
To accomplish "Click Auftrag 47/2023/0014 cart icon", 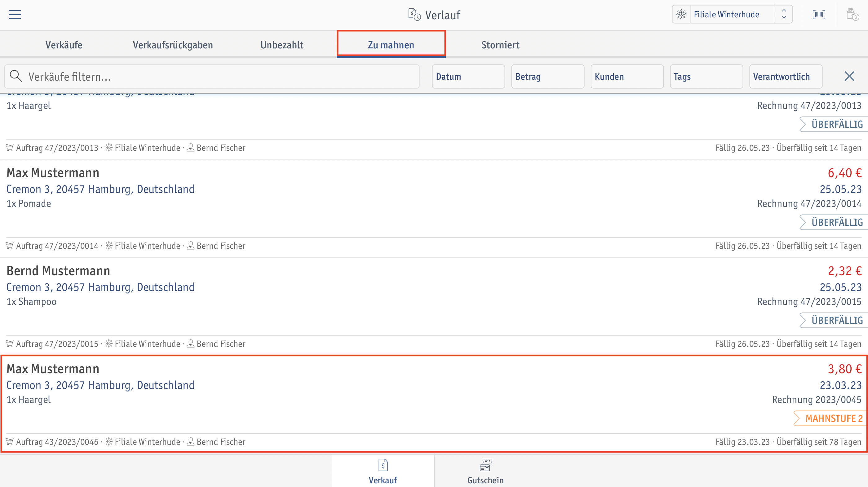I will click(x=10, y=246).
